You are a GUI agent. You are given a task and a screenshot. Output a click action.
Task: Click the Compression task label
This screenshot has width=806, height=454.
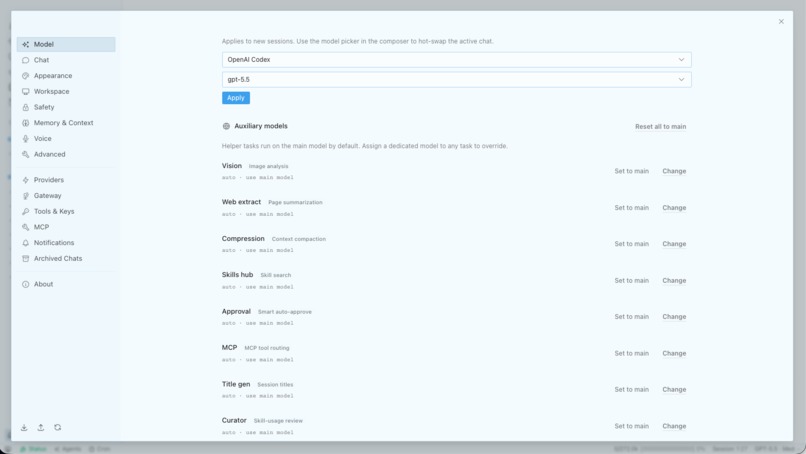tap(243, 239)
